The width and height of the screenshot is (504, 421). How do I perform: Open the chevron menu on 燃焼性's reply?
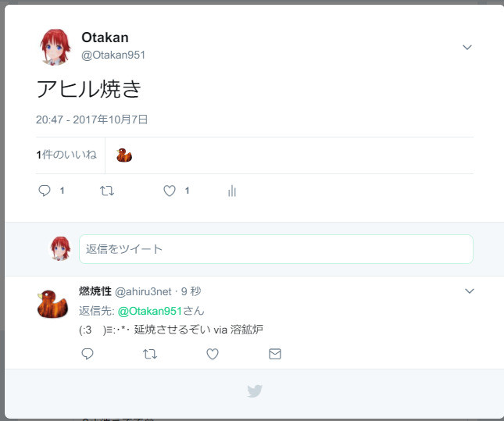(x=470, y=291)
